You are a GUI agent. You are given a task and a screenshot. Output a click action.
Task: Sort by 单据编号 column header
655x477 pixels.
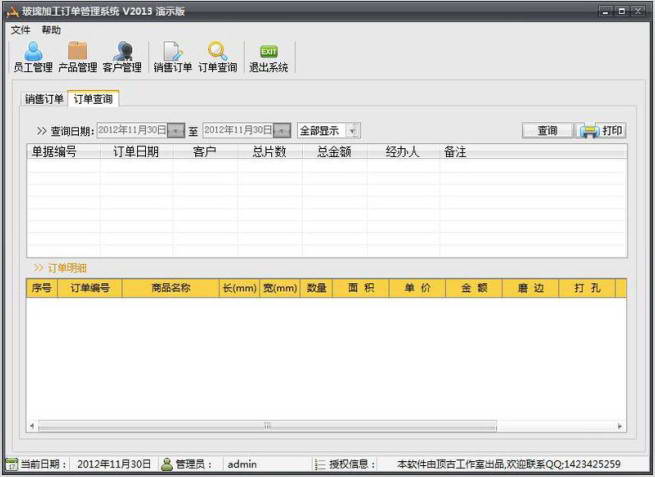[x=63, y=152]
